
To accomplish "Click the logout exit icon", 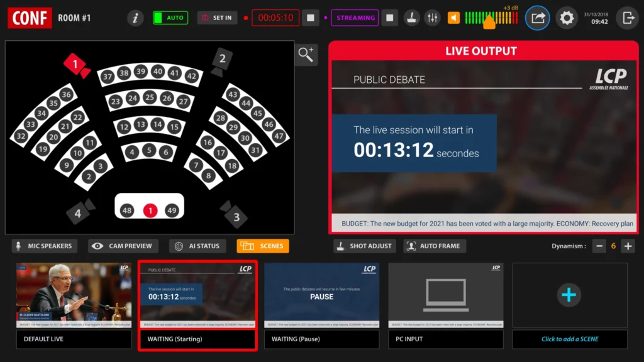I will [x=627, y=18].
